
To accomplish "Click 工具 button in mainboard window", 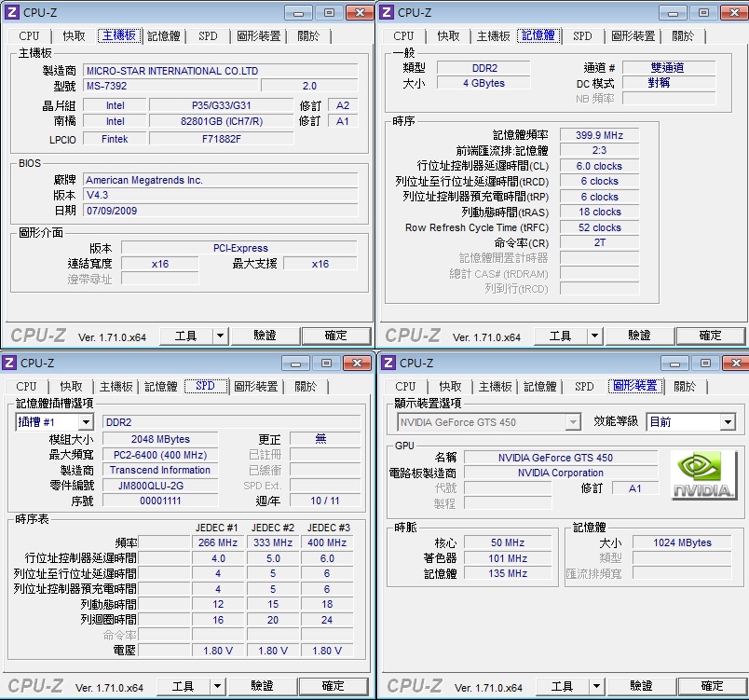I will tap(185, 336).
